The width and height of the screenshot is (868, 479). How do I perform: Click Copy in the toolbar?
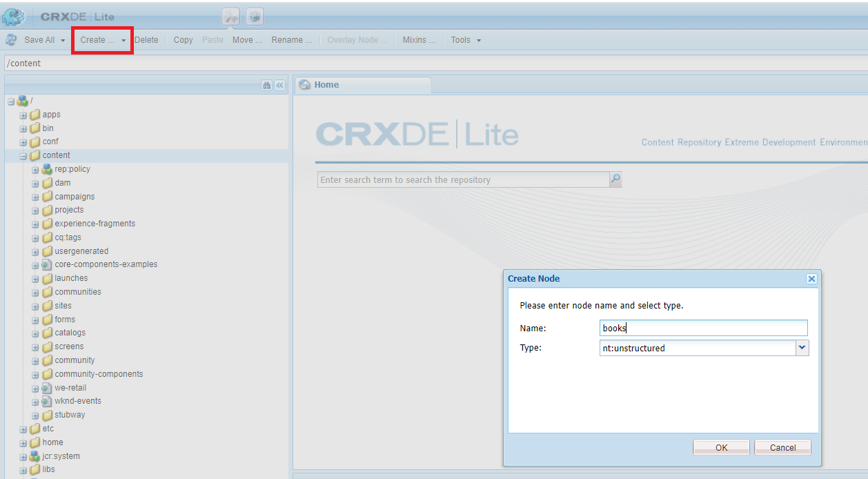coord(183,40)
